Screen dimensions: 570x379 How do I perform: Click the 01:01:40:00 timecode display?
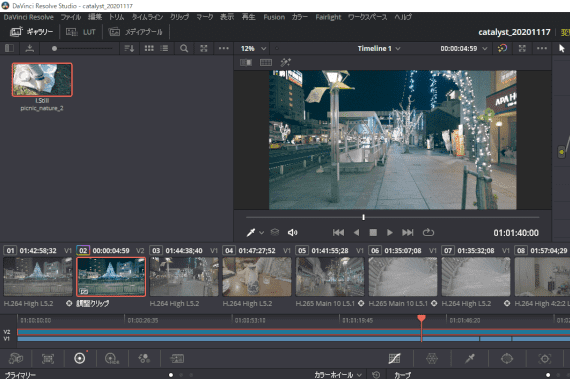(516, 233)
